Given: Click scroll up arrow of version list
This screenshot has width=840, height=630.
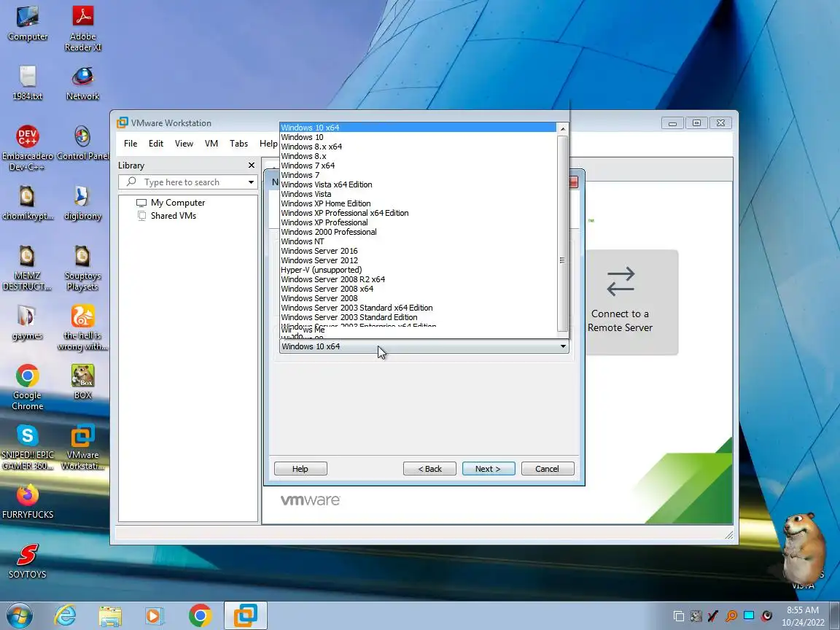Looking at the screenshot, I should pos(562,128).
